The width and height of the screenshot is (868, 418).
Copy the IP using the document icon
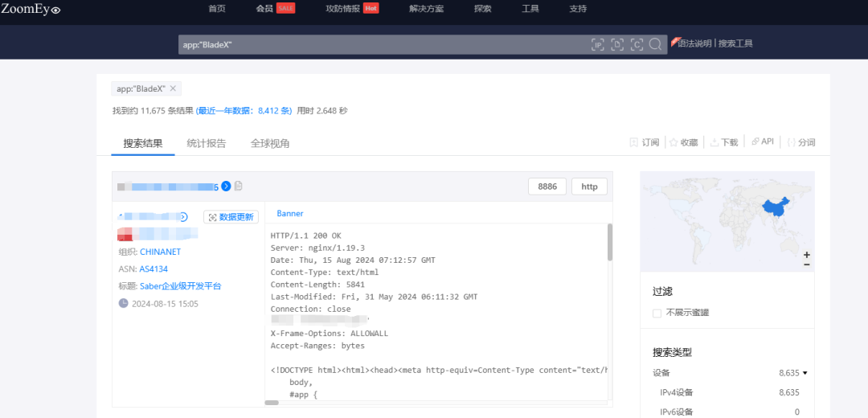click(238, 186)
